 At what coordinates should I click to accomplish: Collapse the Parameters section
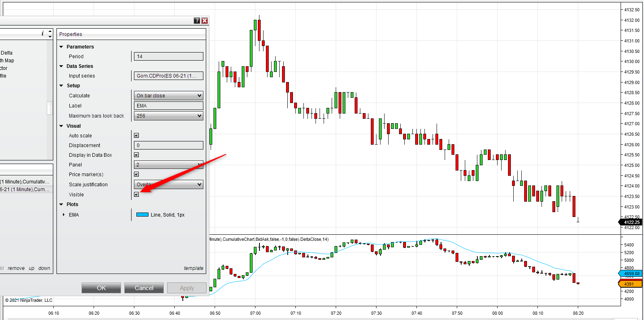(61, 47)
